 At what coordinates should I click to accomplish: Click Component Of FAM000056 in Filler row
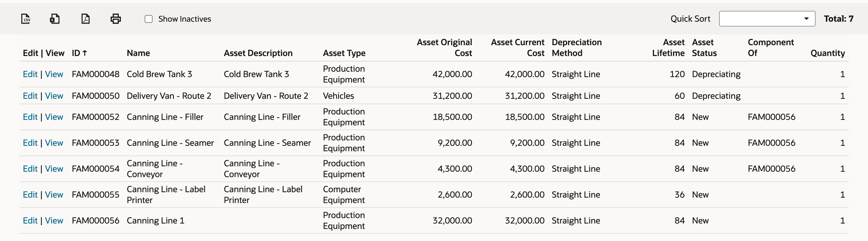771,117
